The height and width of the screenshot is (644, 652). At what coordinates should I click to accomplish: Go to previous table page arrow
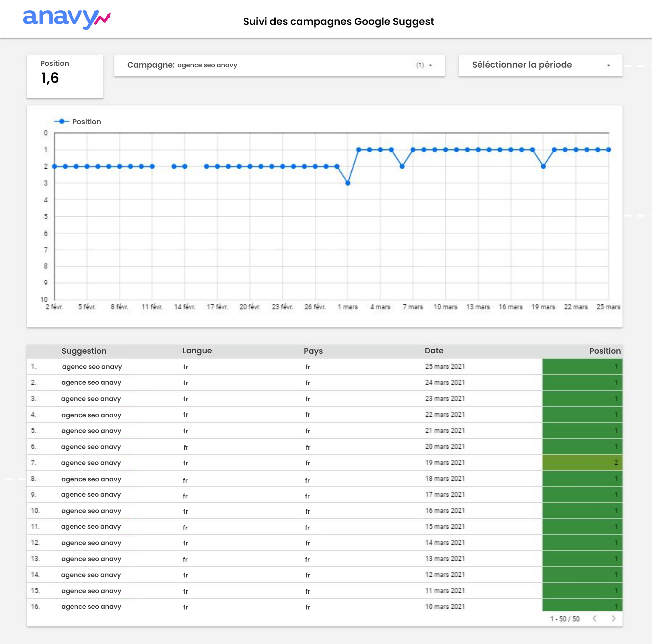pyautogui.click(x=595, y=618)
